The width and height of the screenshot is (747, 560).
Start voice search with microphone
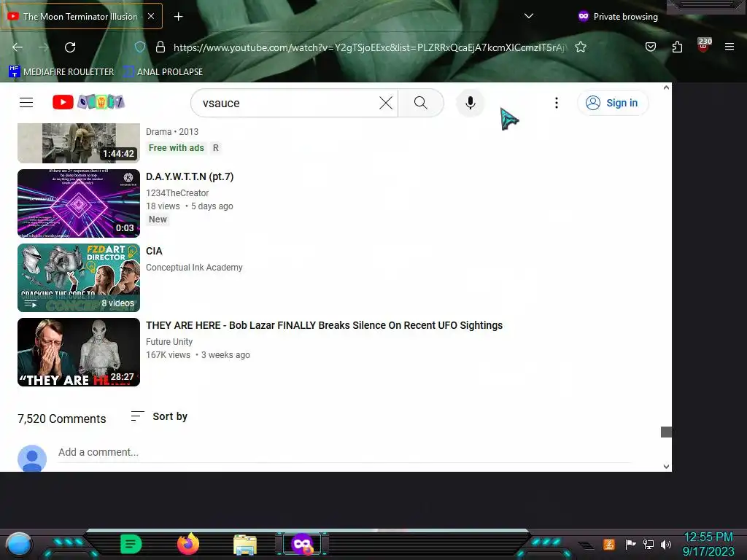471,103
